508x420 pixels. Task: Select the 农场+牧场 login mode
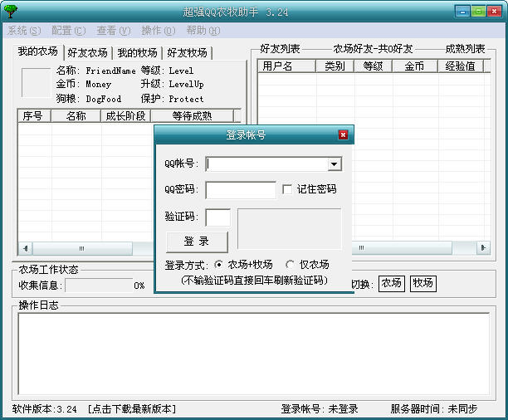pyautogui.click(x=218, y=265)
